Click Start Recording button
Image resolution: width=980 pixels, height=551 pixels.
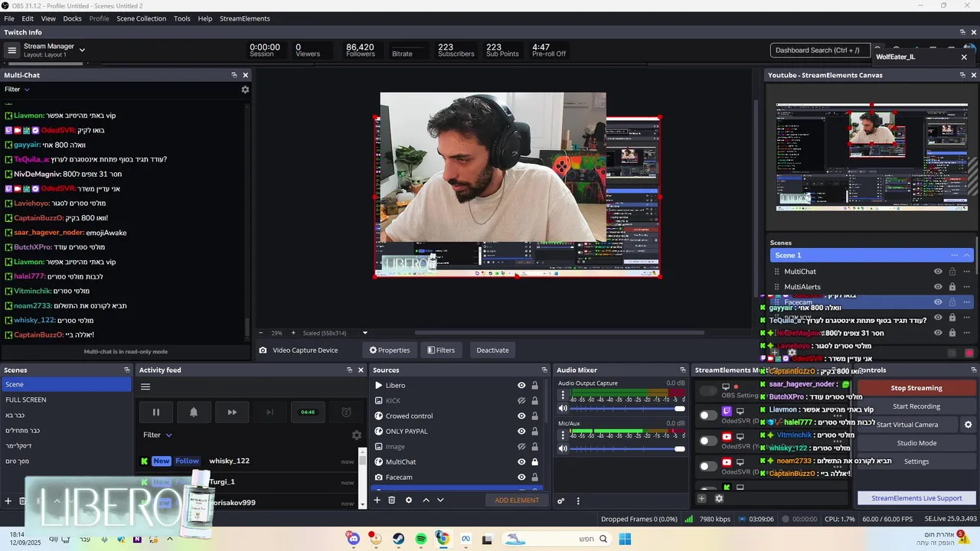916,406
